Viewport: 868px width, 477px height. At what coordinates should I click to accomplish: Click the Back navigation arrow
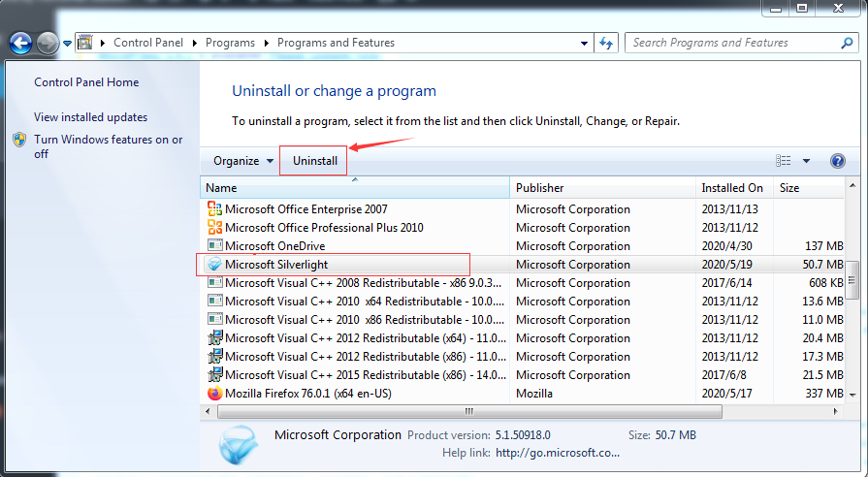20,44
